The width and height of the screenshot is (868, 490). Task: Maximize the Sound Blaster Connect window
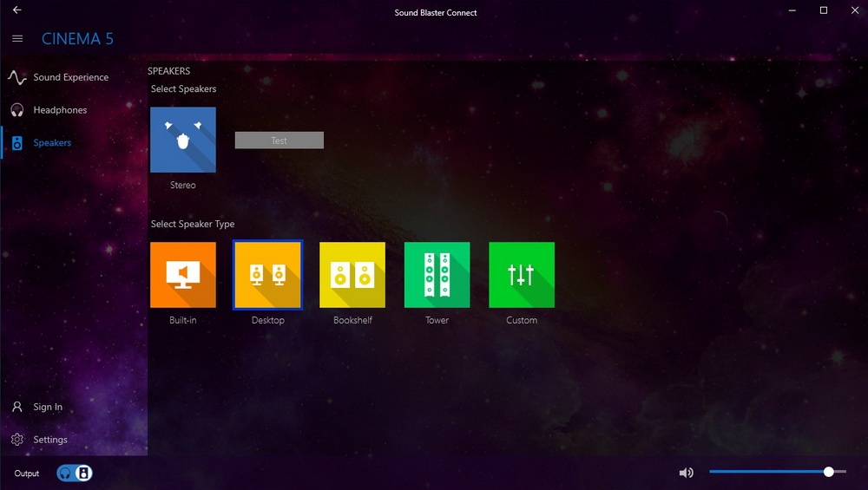click(824, 10)
